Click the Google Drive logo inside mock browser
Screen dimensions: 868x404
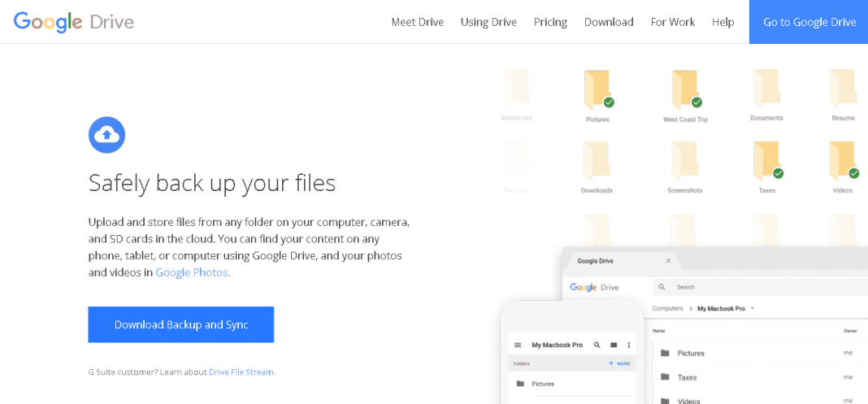(x=594, y=287)
